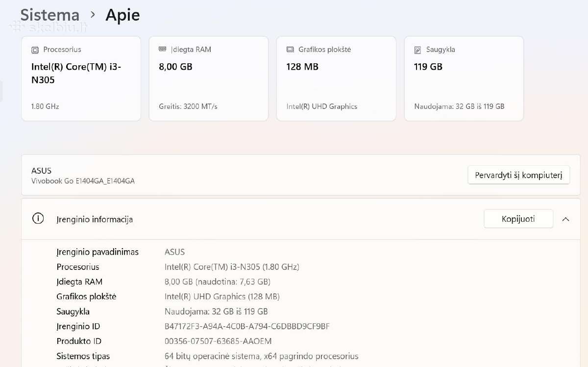Click the 128 MB heading on the graphics card
The width and height of the screenshot is (588, 367).
tap(302, 67)
